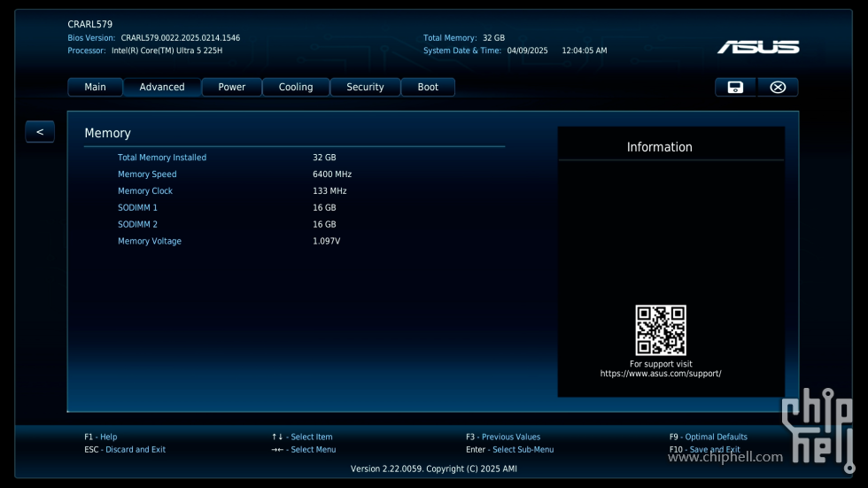868x488 pixels.
Task: Click the system date 04/09/2025
Action: [528, 50]
